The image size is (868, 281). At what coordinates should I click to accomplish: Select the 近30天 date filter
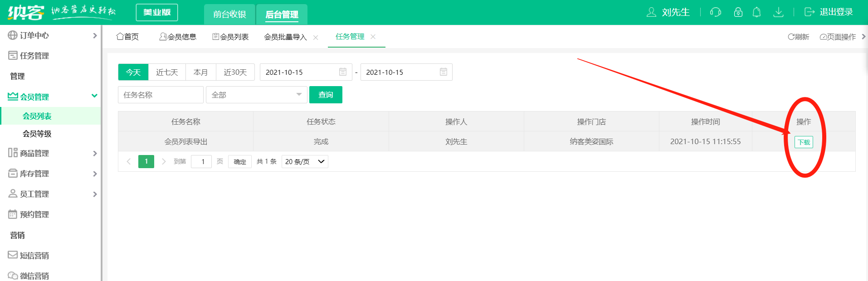tap(235, 72)
